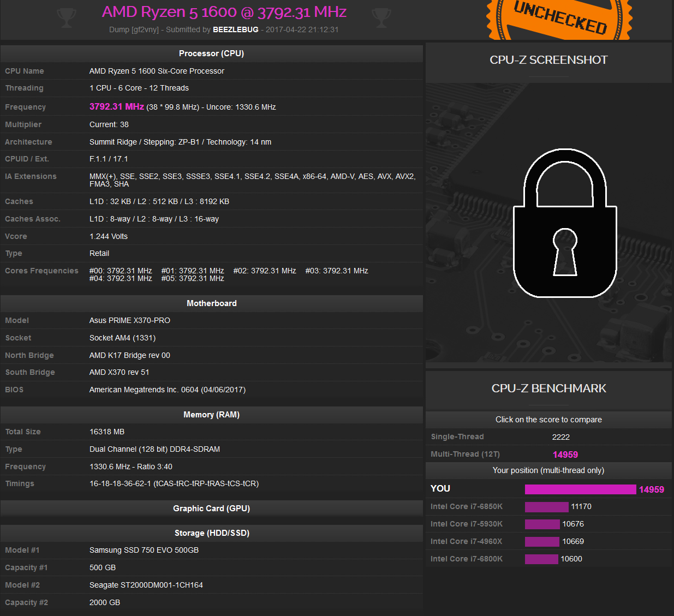Click 'Samsung SSD 750 EVO 500GB' model
Image resolution: width=674 pixels, height=616 pixels.
(144, 550)
